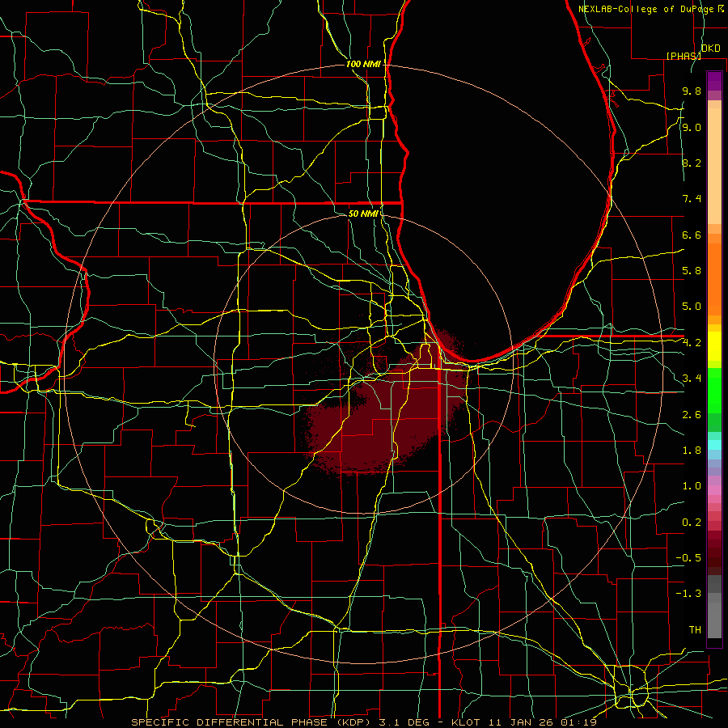
Task: Pick the bright green swatch on the color bar
Action: (x=714, y=390)
